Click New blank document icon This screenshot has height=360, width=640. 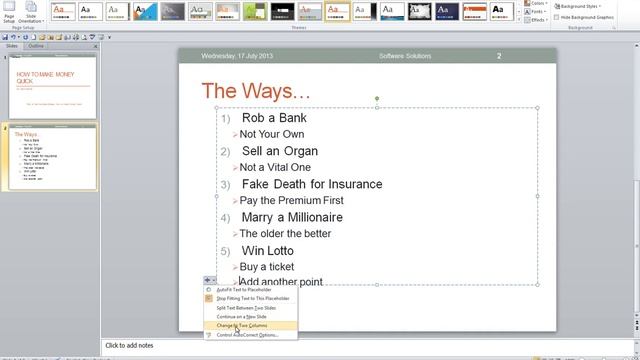click(33, 37)
